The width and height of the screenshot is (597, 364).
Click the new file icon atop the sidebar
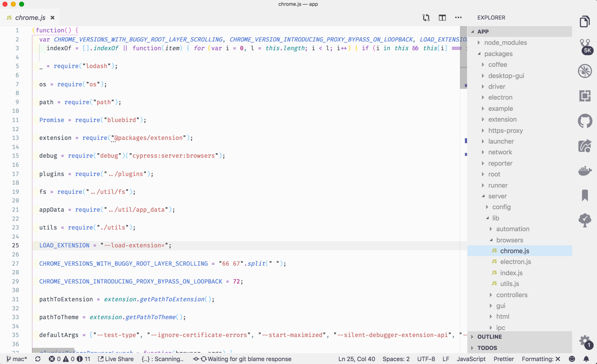point(585,21)
